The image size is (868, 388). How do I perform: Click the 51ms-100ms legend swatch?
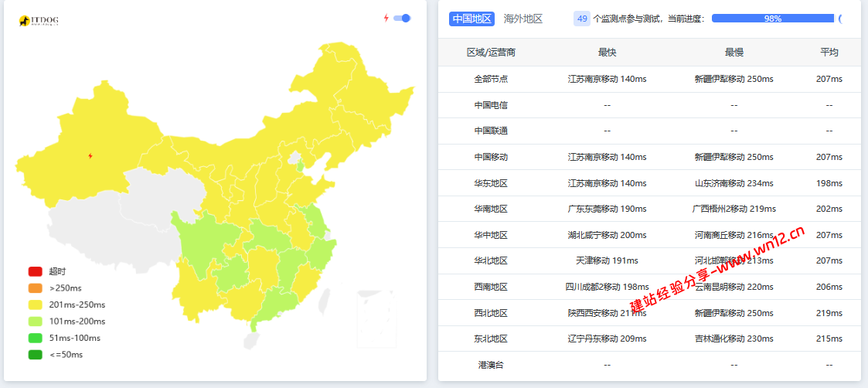pos(36,339)
